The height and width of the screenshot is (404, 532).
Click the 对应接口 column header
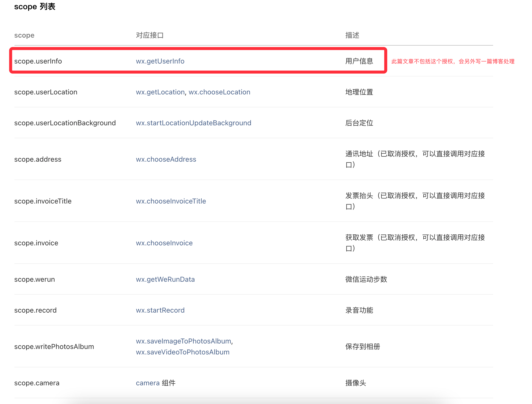[x=150, y=35]
